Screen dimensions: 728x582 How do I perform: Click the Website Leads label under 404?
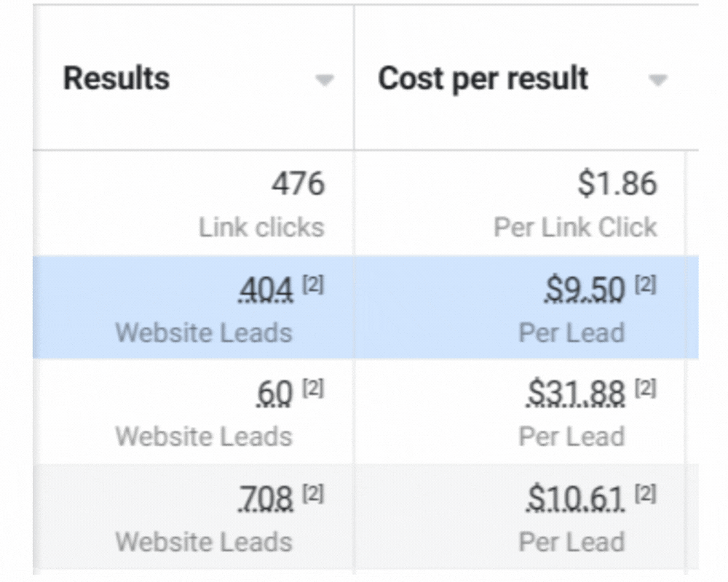tap(204, 332)
